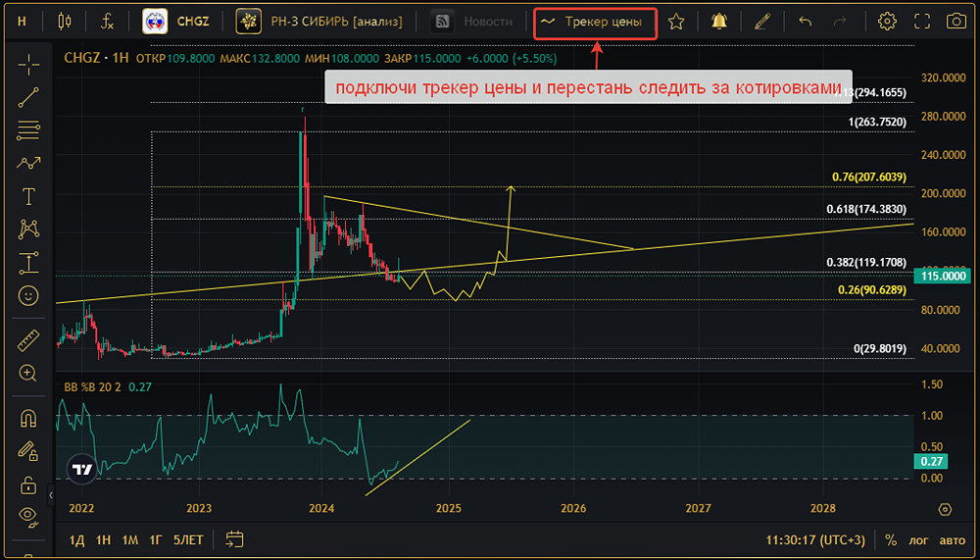Click the TradingView logo badge
Viewport: 980px width, 560px height.
click(x=82, y=469)
